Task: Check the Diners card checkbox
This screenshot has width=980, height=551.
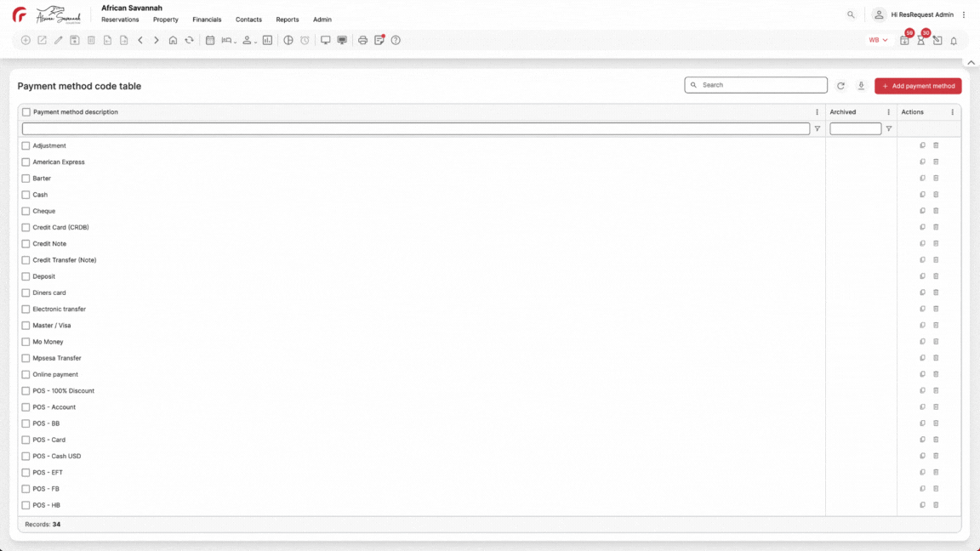Action: click(x=26, y=293)
